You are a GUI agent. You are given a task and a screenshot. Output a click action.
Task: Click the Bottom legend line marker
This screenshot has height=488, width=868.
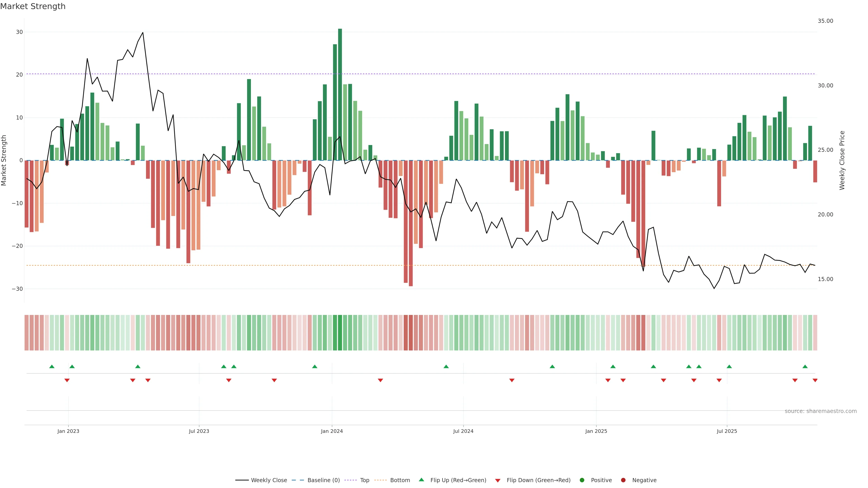click(380, 480)
